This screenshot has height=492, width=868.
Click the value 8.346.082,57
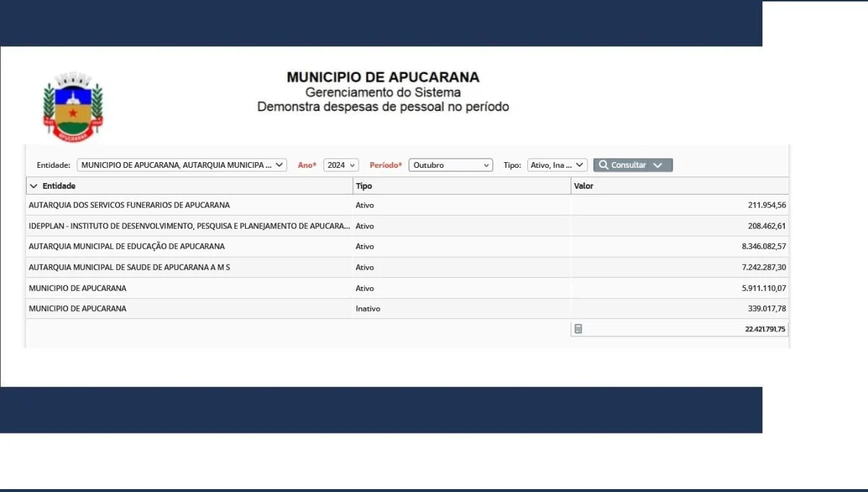coord(764,247)
